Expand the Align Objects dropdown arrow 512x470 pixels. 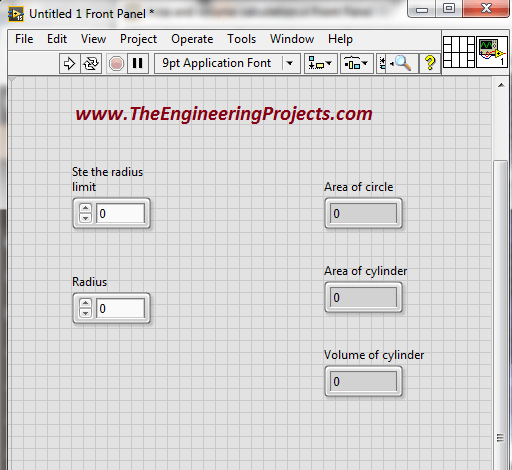(329, 63)
